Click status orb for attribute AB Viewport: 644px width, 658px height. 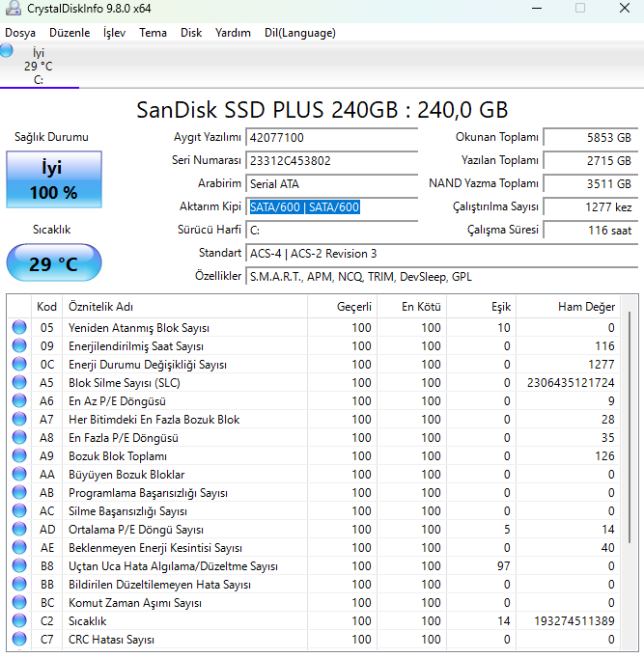tap(19, 492)
